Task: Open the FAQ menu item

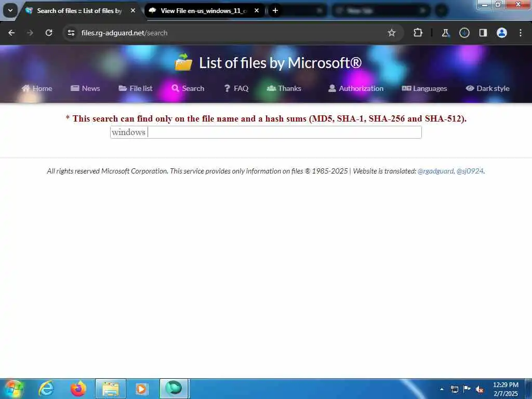Action: [236, 88]
